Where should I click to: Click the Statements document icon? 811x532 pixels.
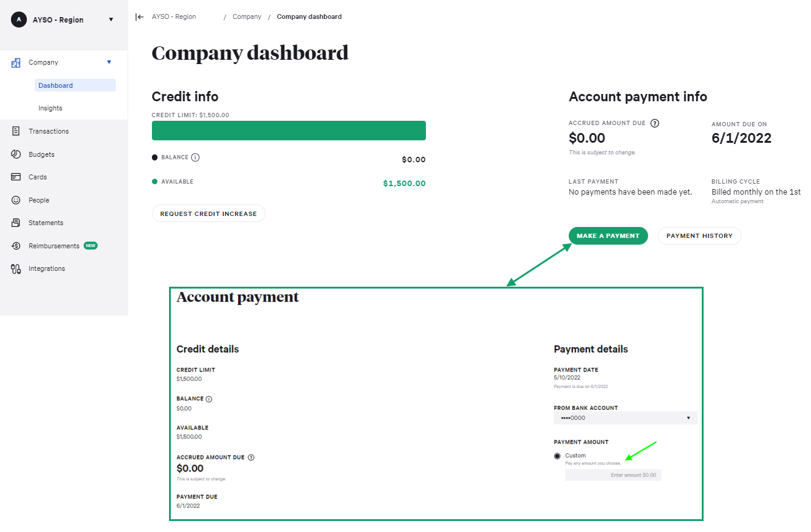16,223
